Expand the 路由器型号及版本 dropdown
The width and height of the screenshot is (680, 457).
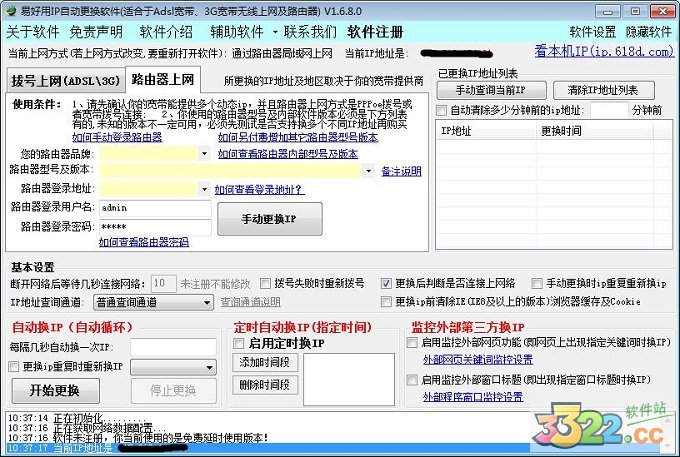pyautogui.click(x=368, y=171)
